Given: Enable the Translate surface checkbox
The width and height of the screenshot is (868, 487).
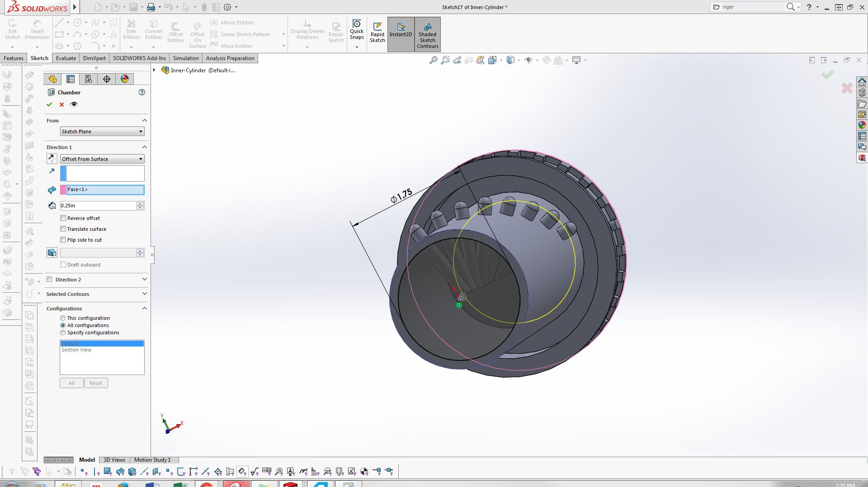Looking at the screenshot, I should (x=63, y=229).
